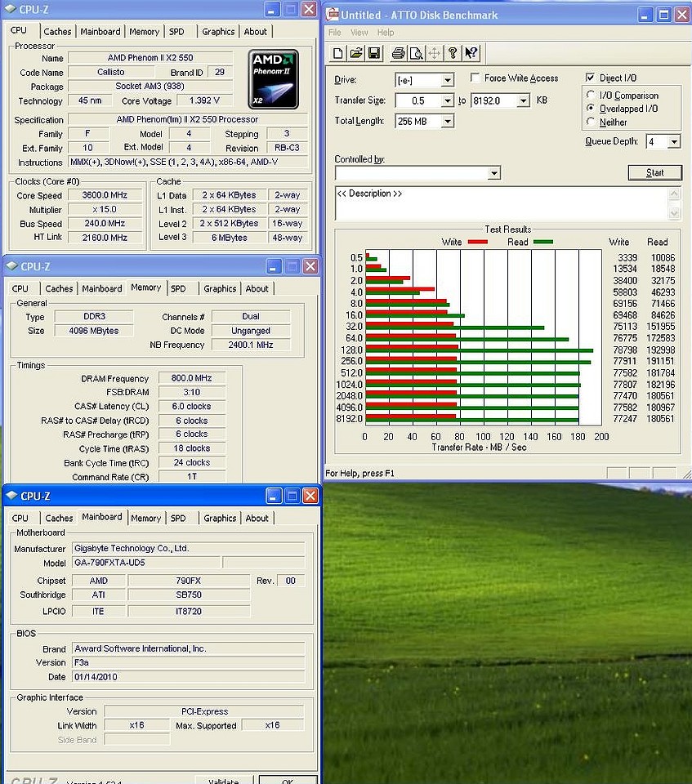Enable the Force Write Access checkbox
692x784 pixels.
tap(475, 78)
